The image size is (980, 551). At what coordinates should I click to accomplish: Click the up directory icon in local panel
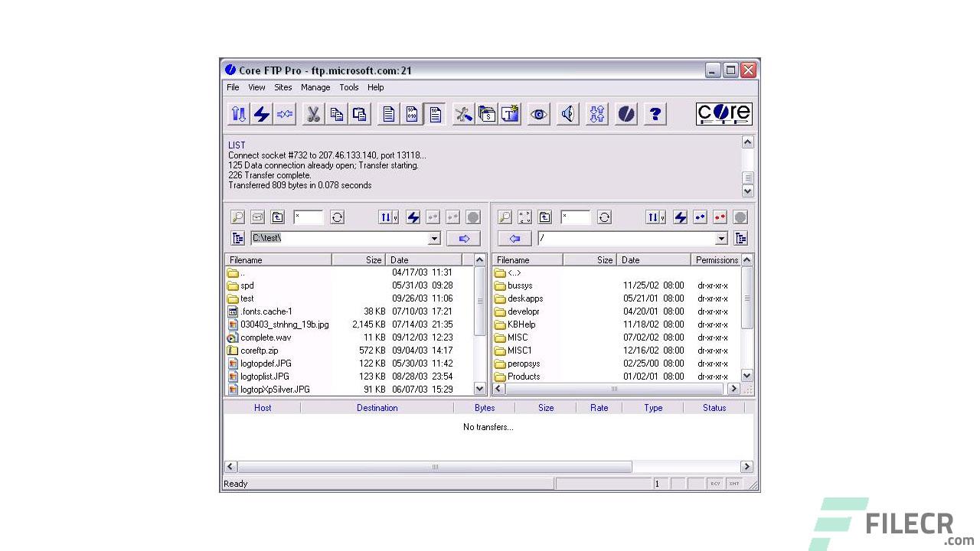point(276,217)
